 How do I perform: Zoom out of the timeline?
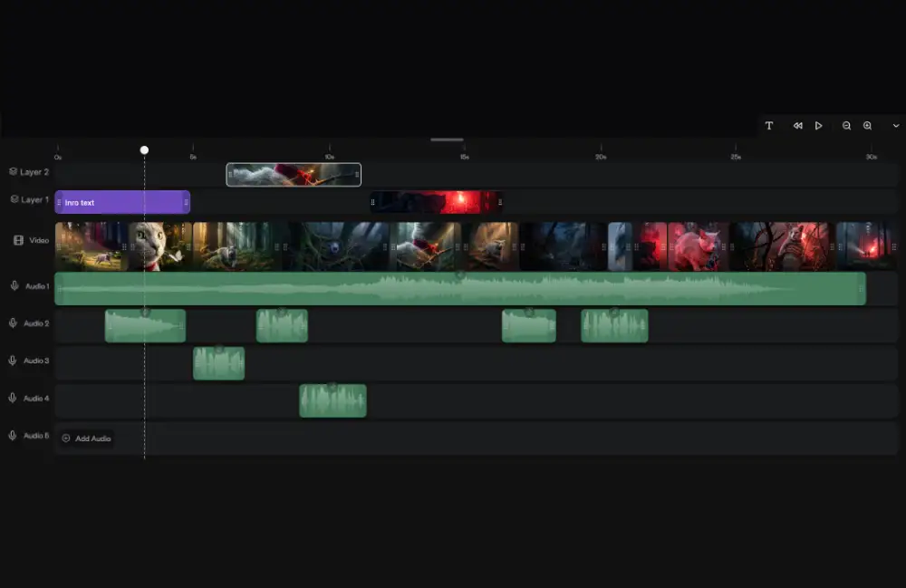(846, 126)
